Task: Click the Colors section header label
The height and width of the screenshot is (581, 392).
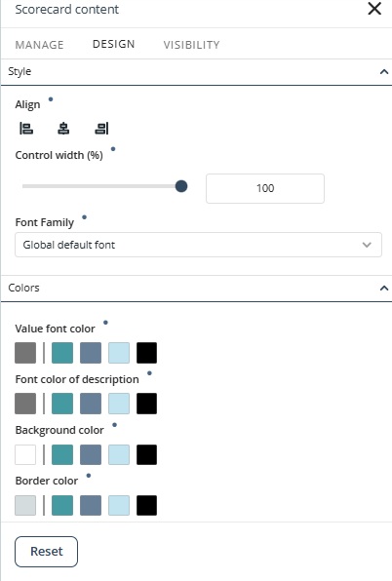Action: pyautogui.click(x=23, y=288)
